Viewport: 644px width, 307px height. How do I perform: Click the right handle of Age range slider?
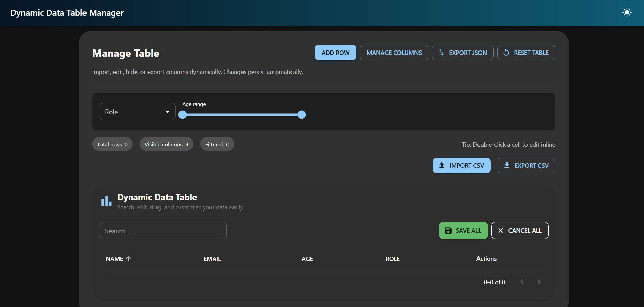click(302, 115)
